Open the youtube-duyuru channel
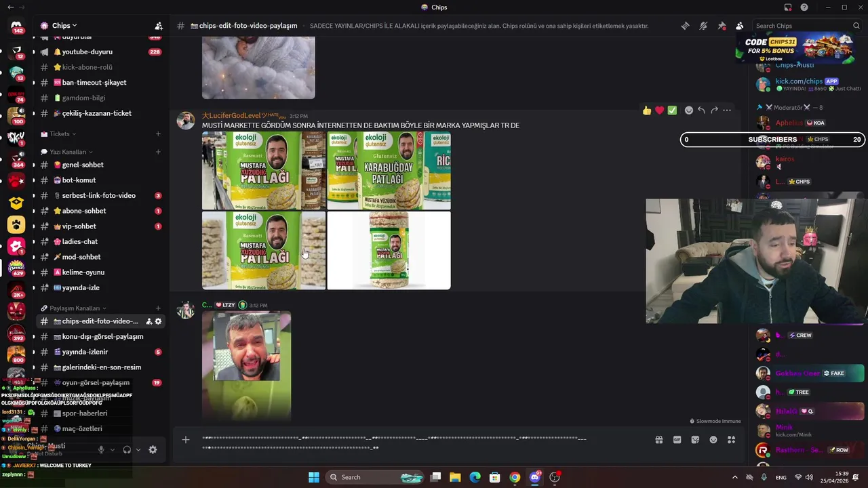 [x=100, y=52]
